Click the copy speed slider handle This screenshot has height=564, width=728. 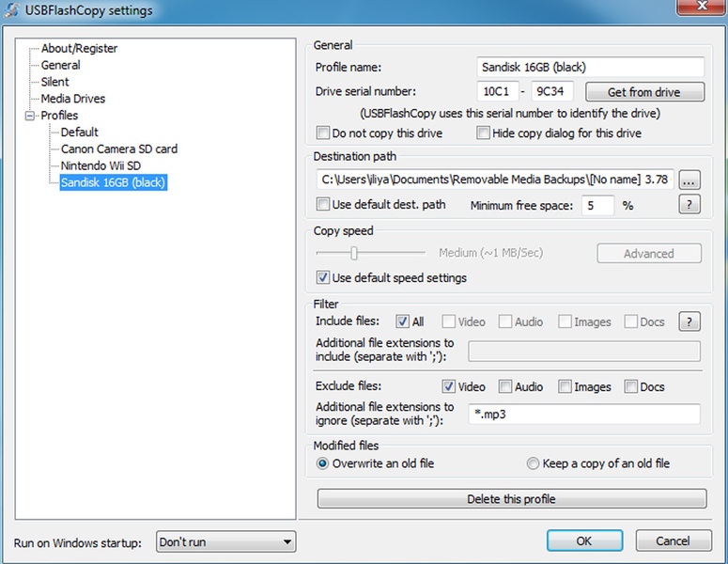[354, 253]
